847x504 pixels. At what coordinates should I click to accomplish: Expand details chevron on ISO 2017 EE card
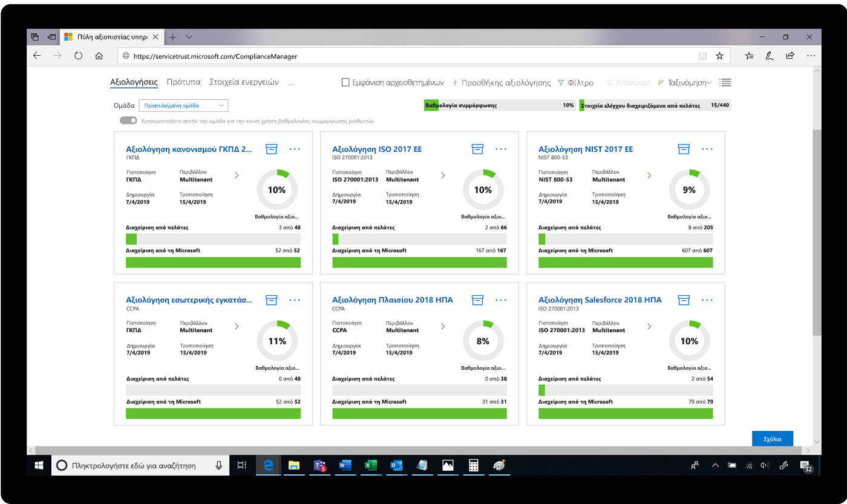(443, 175)
